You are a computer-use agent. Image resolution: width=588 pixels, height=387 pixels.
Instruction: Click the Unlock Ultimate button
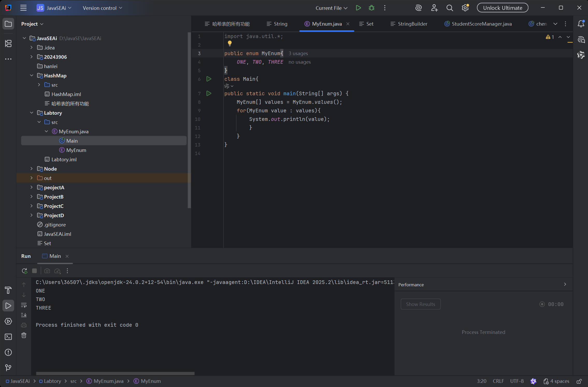pyautogui.click(x=502, y=8)
